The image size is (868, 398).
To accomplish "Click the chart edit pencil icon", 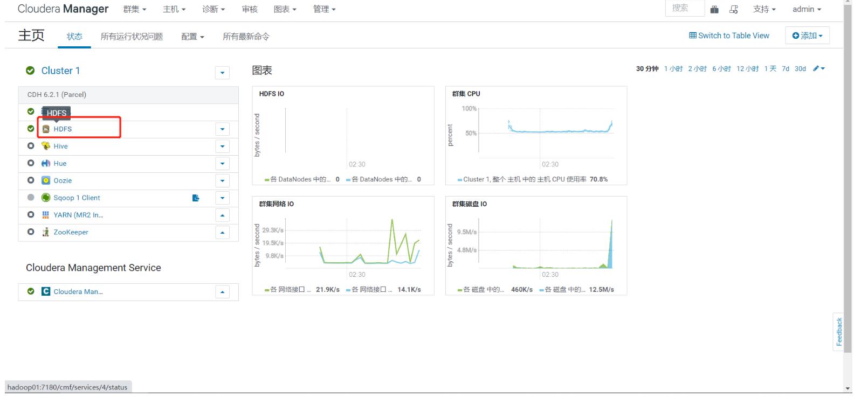I will point(819,68).
